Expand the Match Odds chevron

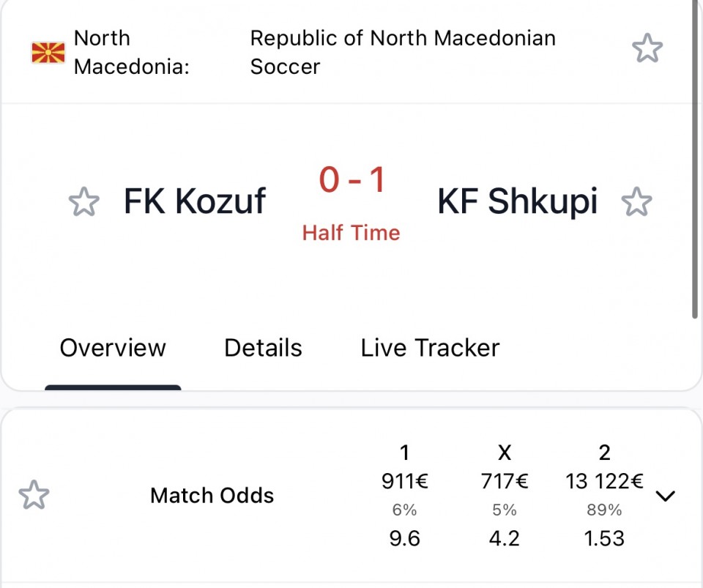[x=666, y=496]
